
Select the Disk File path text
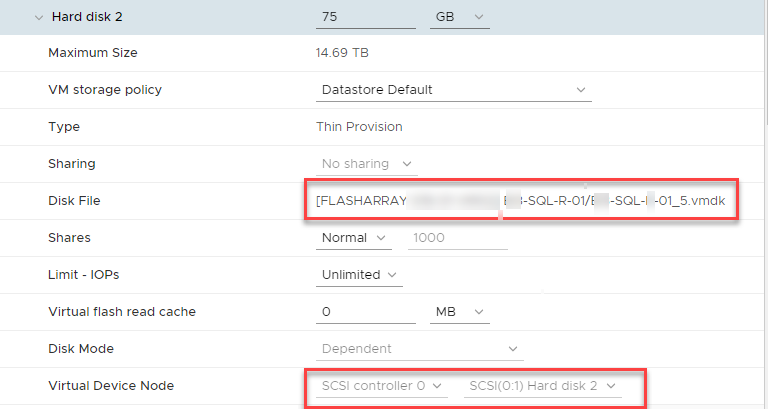521,201
